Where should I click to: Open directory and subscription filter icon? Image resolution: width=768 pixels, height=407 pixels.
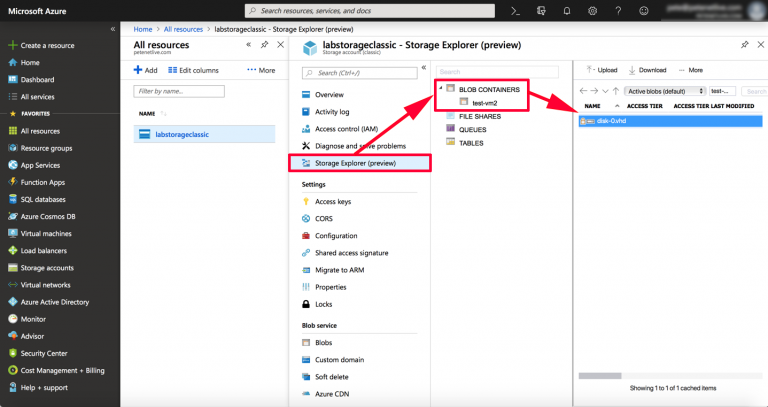[541, 11]
